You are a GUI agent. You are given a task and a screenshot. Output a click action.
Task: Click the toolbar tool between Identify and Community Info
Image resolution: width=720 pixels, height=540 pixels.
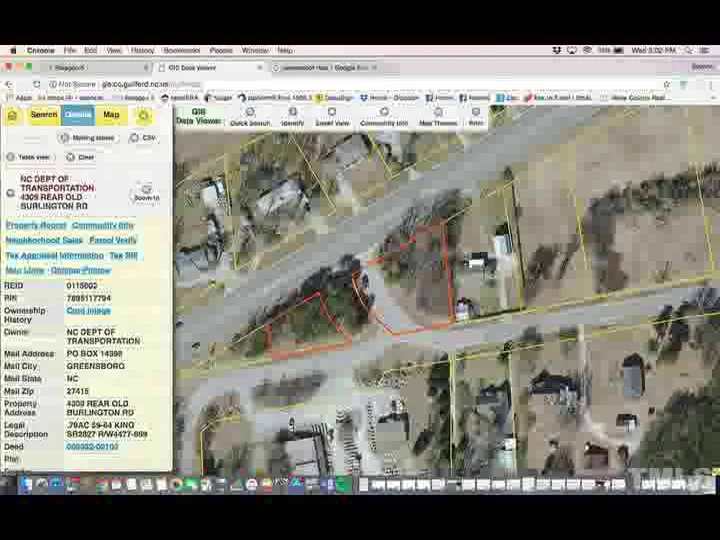pyautogui.click(x=332, y=117)
